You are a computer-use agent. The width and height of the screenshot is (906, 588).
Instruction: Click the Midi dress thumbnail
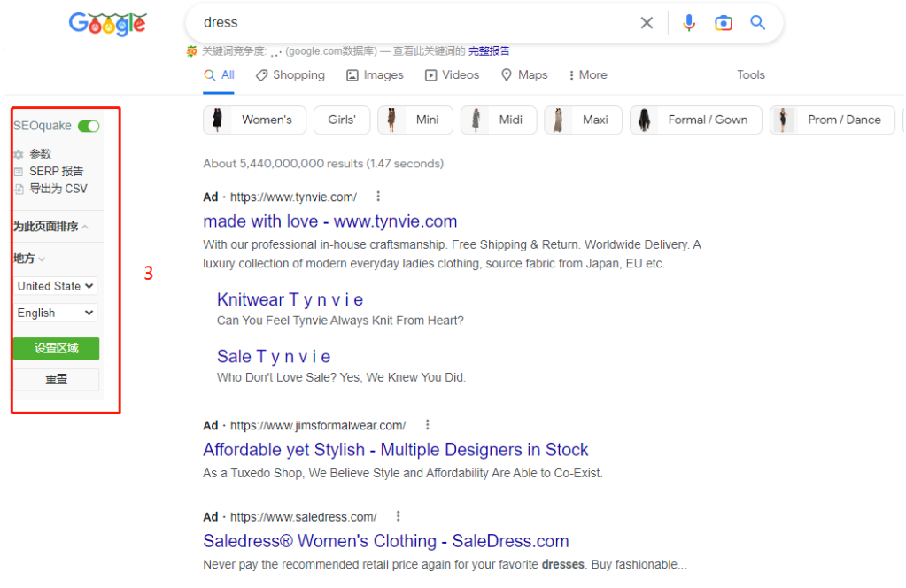(x=476, y=120)
